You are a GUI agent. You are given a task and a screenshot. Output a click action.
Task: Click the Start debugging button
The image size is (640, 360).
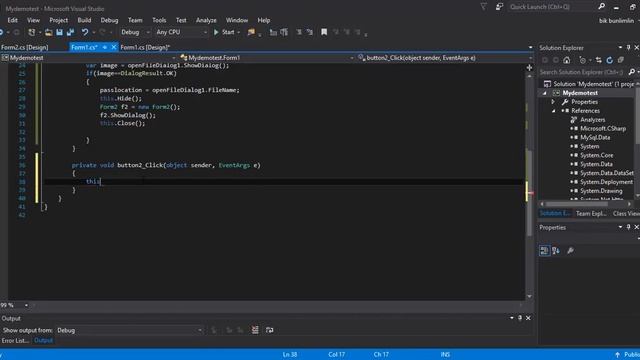(224, 32)
